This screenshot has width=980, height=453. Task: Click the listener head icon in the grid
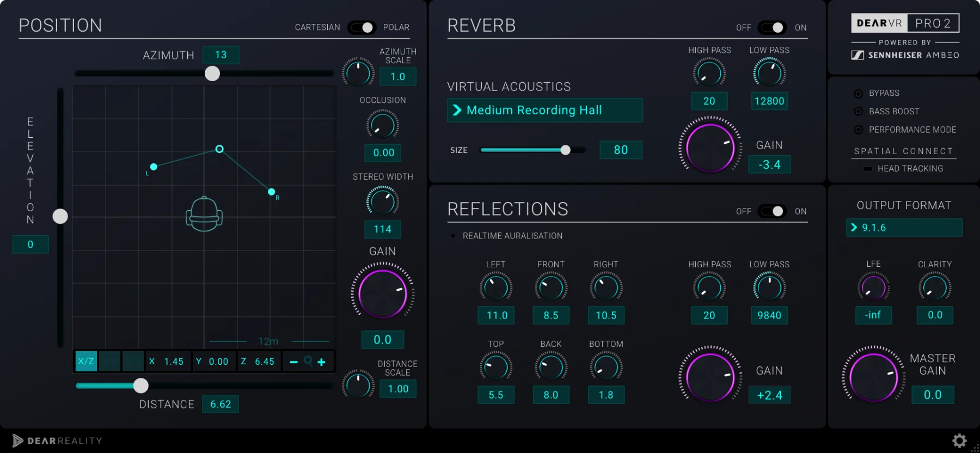pos(204,215)
